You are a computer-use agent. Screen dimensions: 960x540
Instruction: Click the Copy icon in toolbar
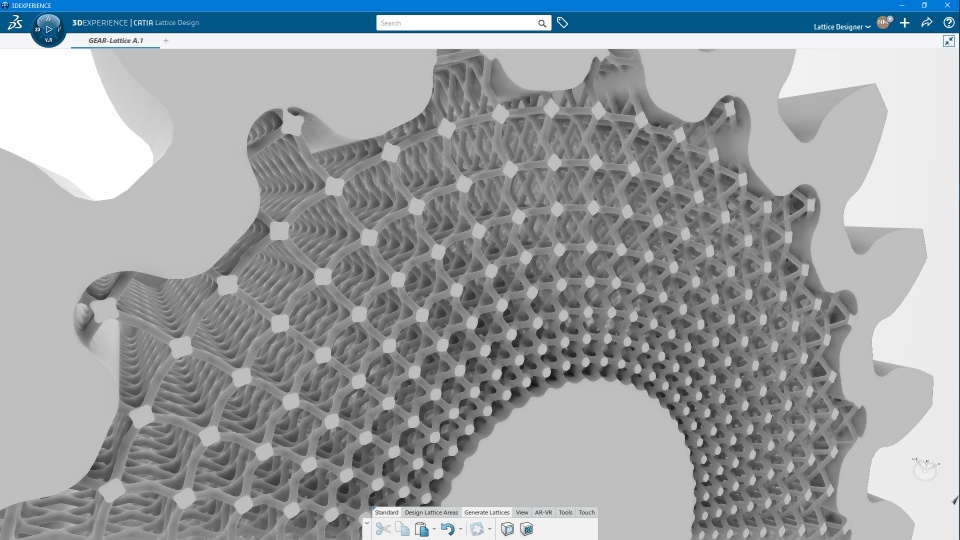[x=402, y=528]
